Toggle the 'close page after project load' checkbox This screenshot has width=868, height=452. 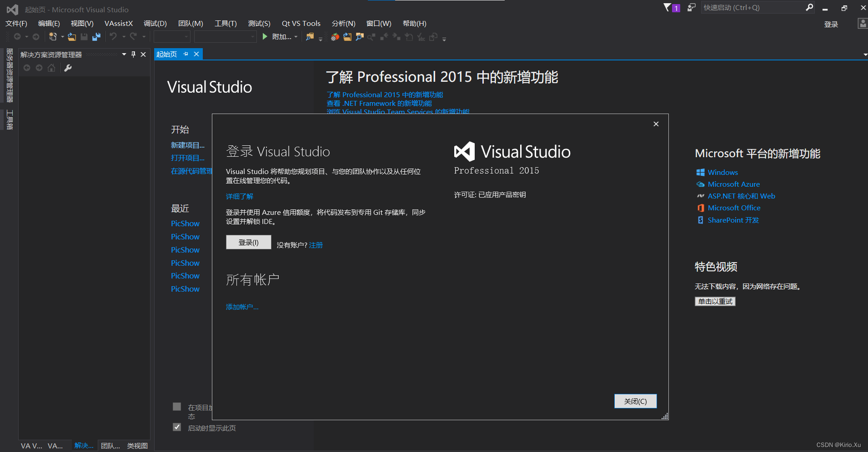pos(177,407)
